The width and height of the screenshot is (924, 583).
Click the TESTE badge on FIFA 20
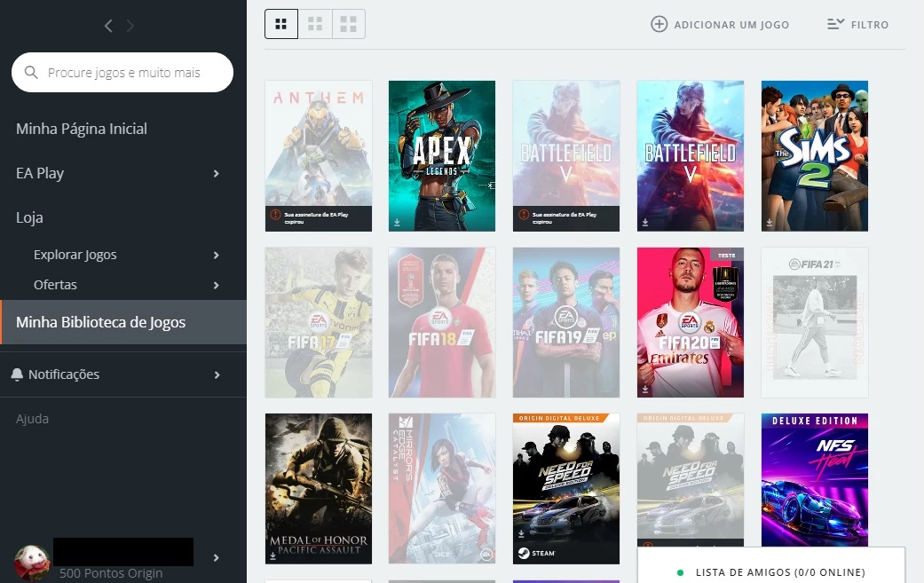(727, 255)
